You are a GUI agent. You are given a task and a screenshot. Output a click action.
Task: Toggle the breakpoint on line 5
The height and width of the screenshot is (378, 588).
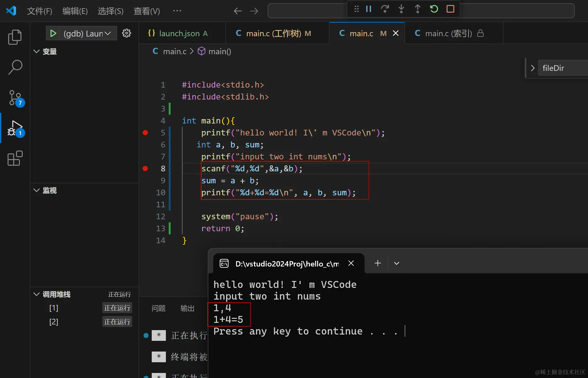pyautogui.click(x=145, y=133)
